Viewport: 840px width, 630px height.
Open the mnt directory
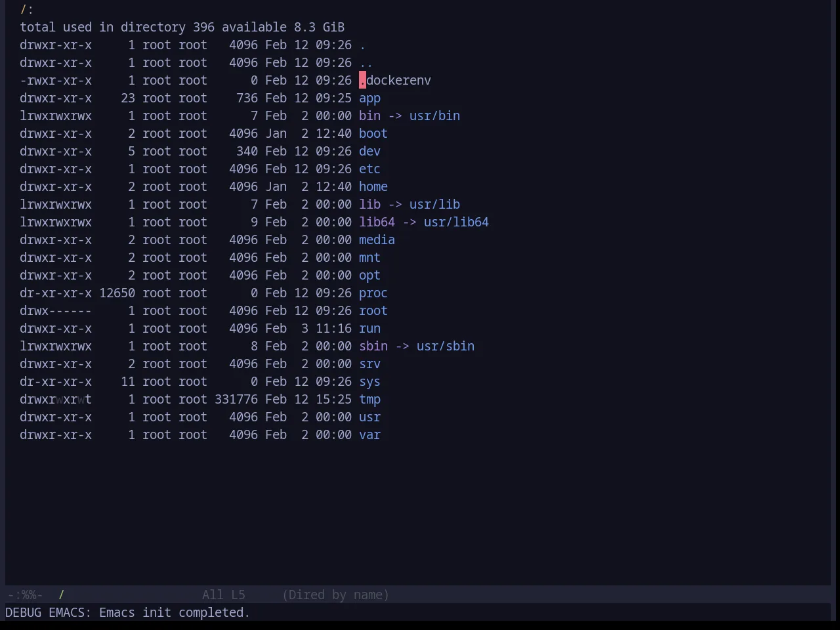coord(369,258)
